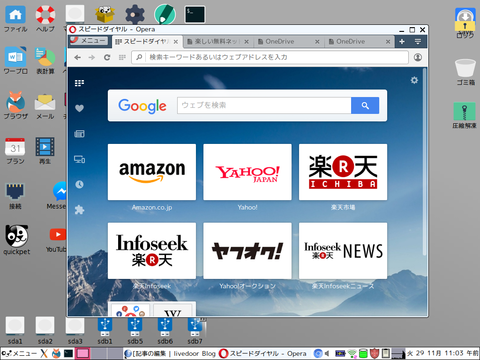Image resolution: width=480 pixels, height=360 pixels.
Task: Click the vertical scrollbar of the page
Action: tap(425, 162)
